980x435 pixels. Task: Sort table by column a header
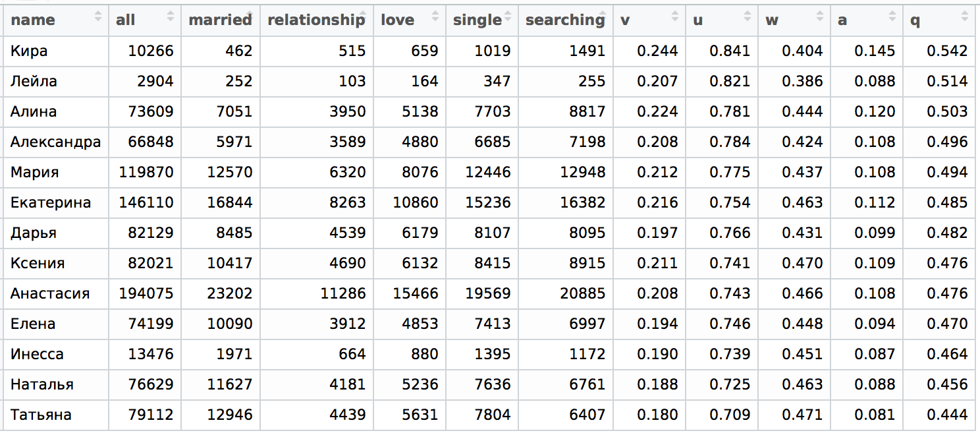(867, 20)
